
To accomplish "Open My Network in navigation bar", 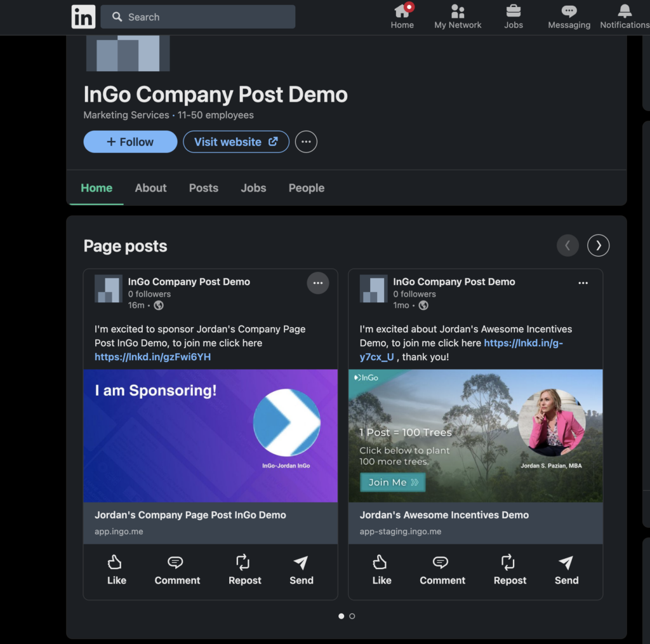I will point(457,17).
